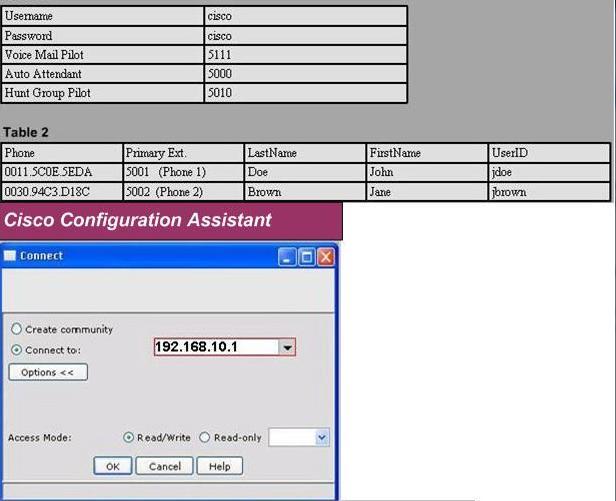Click the Brown last name cell
Screen dimensions: 616x501
tap(305, 192)
